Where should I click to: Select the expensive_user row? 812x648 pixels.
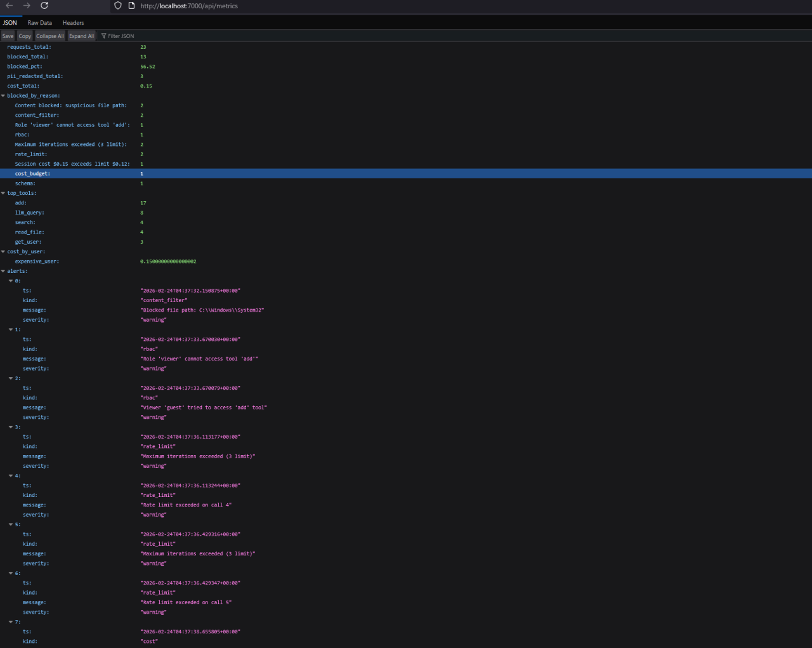[x=406, y=261]
